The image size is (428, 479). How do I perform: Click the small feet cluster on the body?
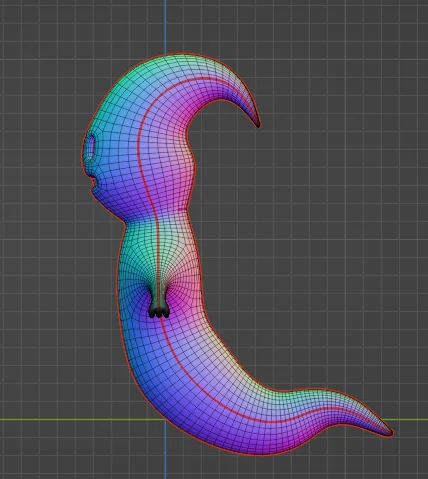(159, 310)
